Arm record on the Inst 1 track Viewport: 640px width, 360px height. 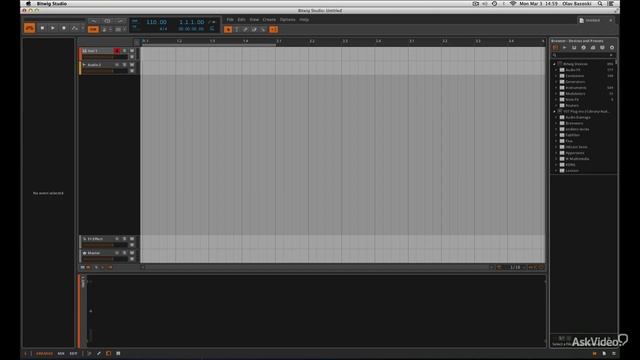(117, 51)
